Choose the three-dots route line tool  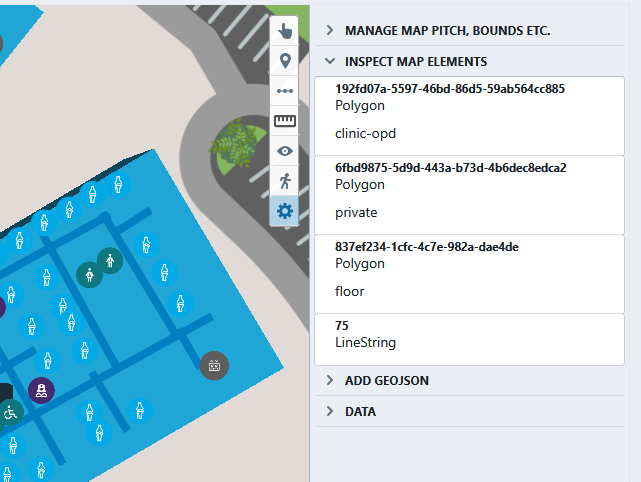point(285,91)
